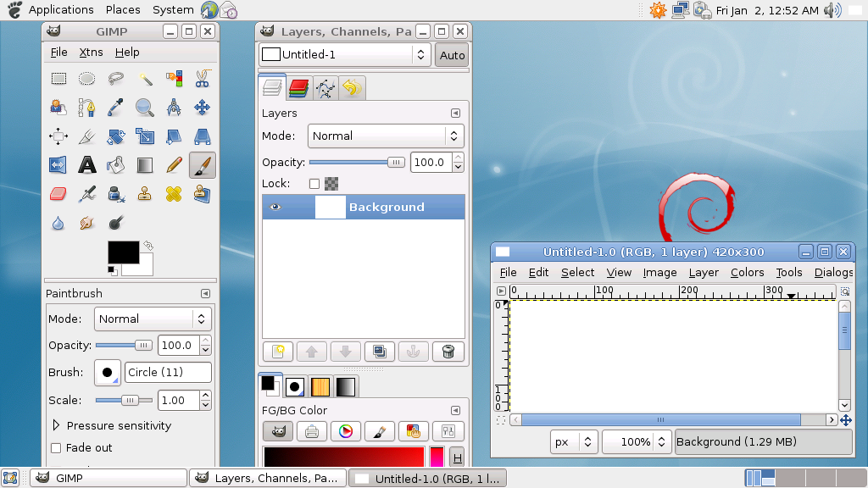Select the Crop tool
The width and height of the screenshot is (868, 488).
(87, 136)
